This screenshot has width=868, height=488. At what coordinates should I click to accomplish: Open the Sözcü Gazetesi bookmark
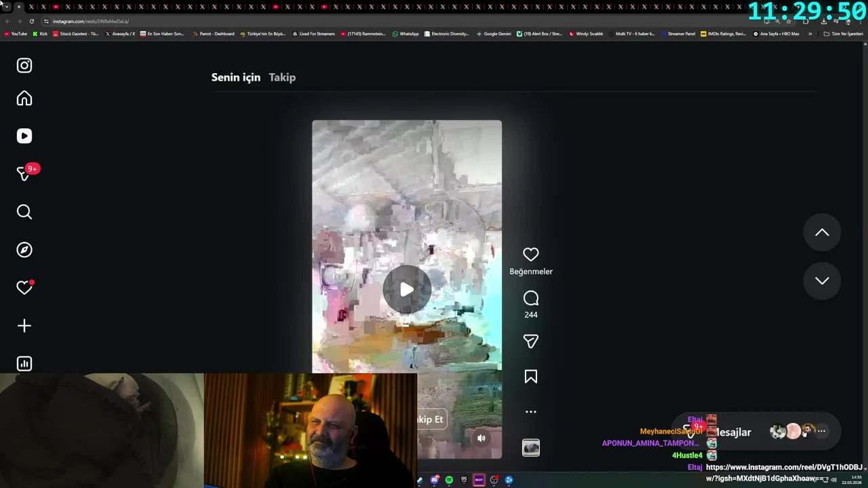[75, 34]
